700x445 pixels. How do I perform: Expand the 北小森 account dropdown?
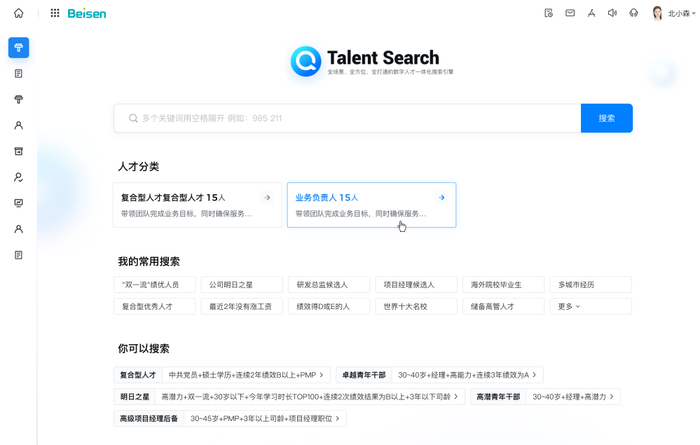pyautogui.click(x=681, y=13)
